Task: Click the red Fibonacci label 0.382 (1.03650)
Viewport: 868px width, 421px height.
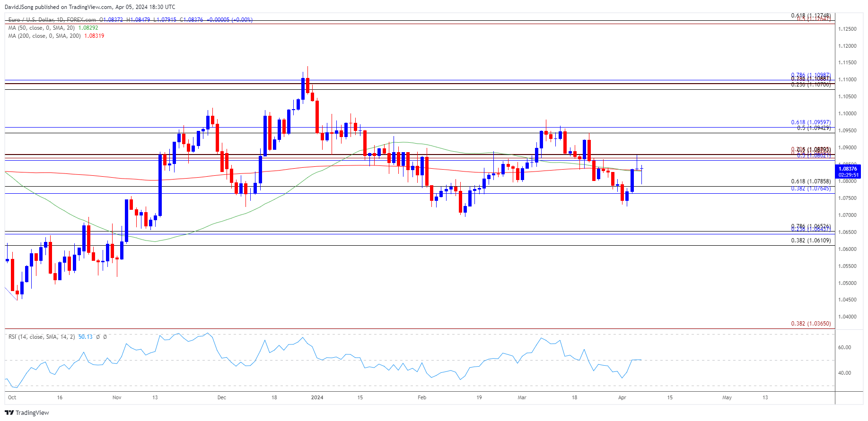Action: pos(811,324)
